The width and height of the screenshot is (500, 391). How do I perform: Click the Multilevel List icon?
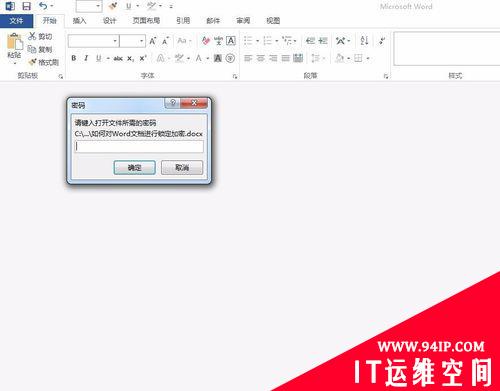pos(287,41)
